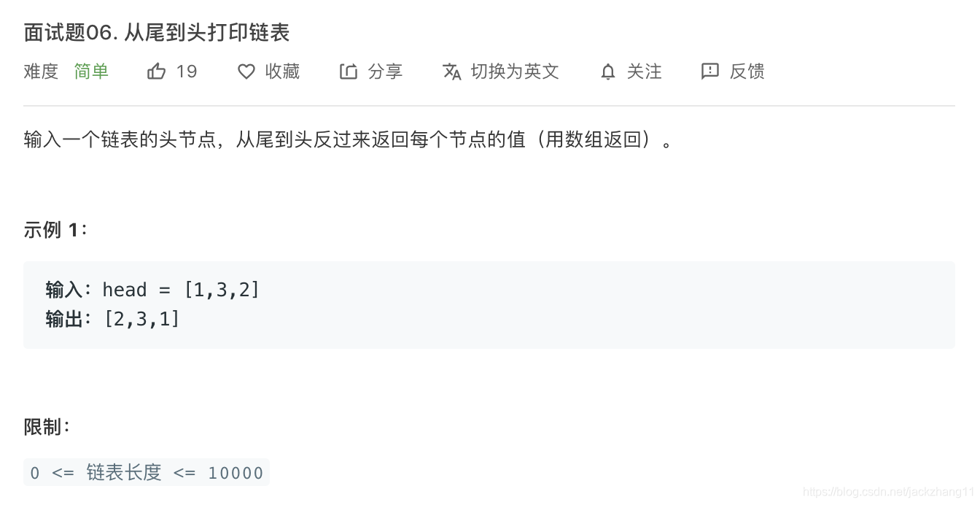The width and height of the screenshot is (980, 505).
Task: Click the upvote count showing 19
Action: point(187,71)
